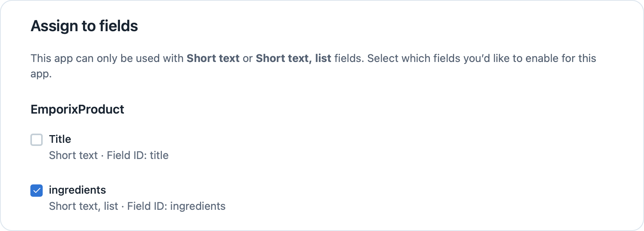Viewport: 644px width, 231px height.
Task: Click 'Field ID: title' description text
Action: [x=138, y=155]
